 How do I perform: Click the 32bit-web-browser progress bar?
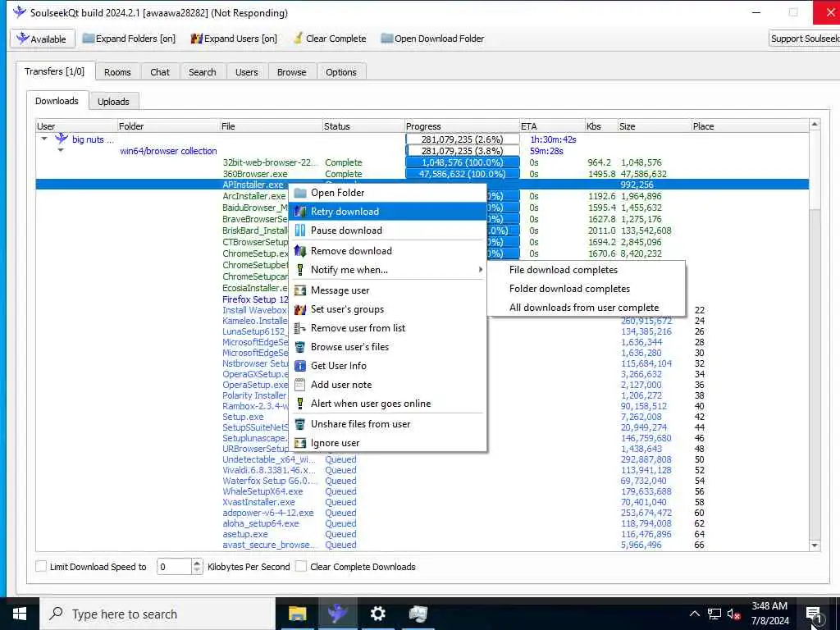tap(463, 162)
